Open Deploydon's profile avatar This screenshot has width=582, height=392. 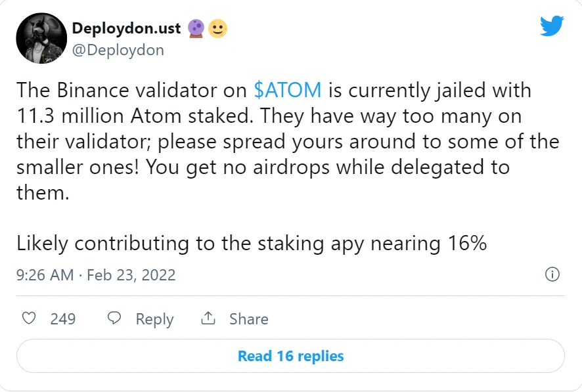pyautogui.click(x=41, y=38)
